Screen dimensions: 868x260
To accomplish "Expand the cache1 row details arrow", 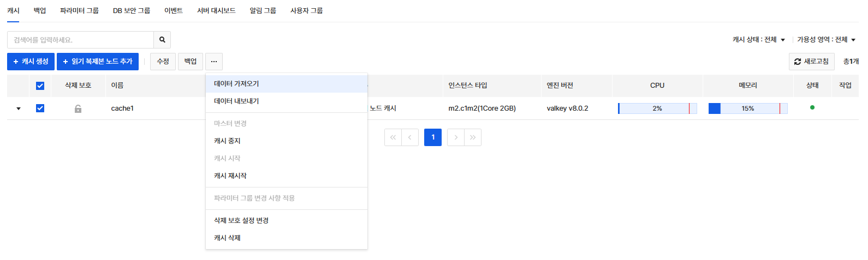I will pyautogui.click(x=19, y=108).
